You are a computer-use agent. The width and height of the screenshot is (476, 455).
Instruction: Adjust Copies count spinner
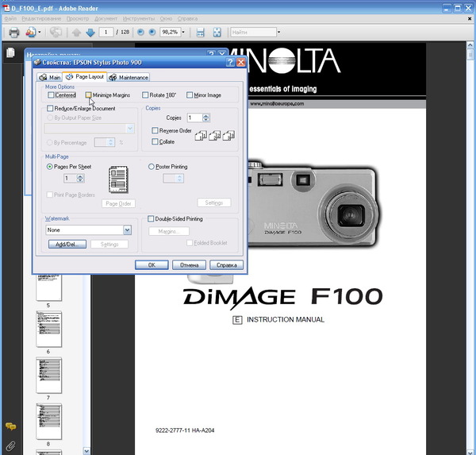coord(206,118)
